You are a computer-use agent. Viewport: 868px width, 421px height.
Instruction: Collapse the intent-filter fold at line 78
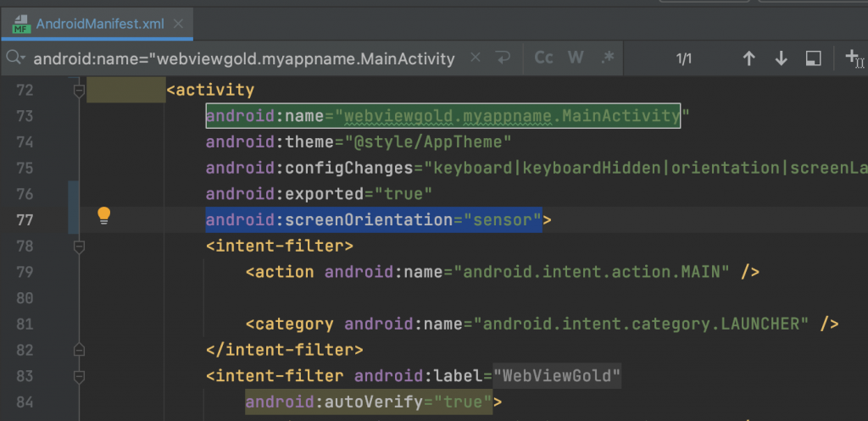[x=79, y=246]
